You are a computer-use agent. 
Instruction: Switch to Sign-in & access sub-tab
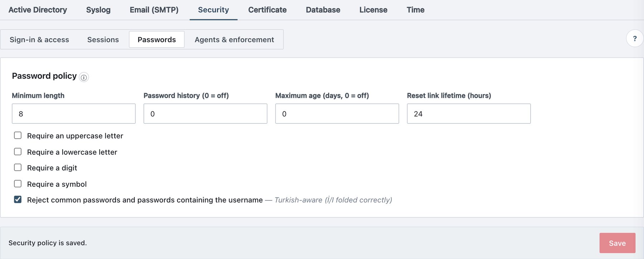point(39,40)
